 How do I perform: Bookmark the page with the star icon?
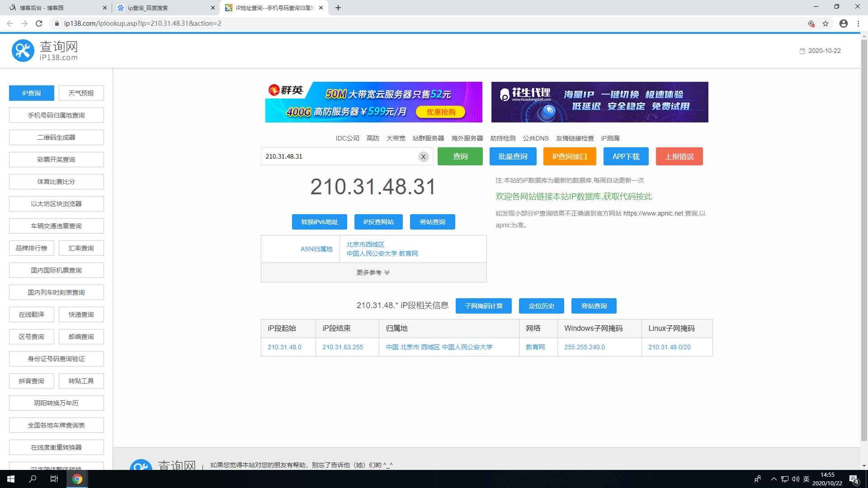point(826,23)
